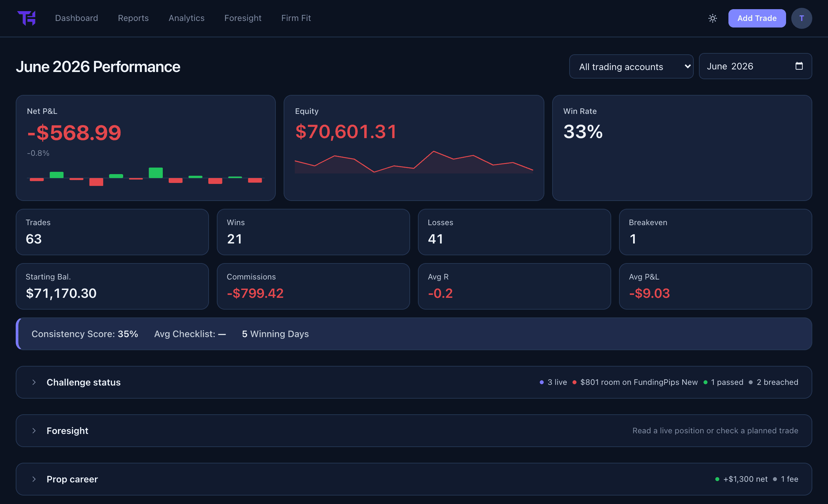828x504 pixels.
Task: Expand the Prop career chevron
Action: pyautogui.click(x=34, y=479)
